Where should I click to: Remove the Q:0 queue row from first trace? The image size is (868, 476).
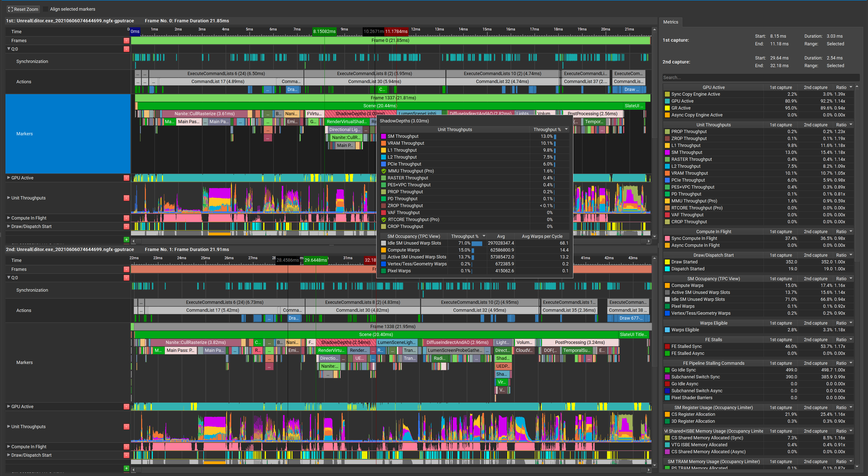[127, 49]
